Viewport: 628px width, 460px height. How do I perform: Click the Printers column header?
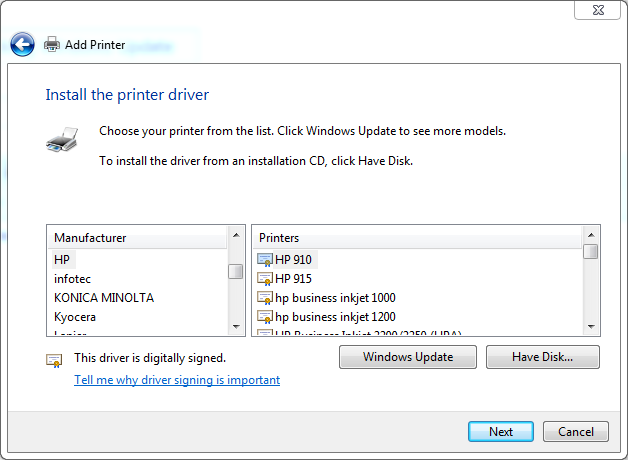(x=417, y=238)
